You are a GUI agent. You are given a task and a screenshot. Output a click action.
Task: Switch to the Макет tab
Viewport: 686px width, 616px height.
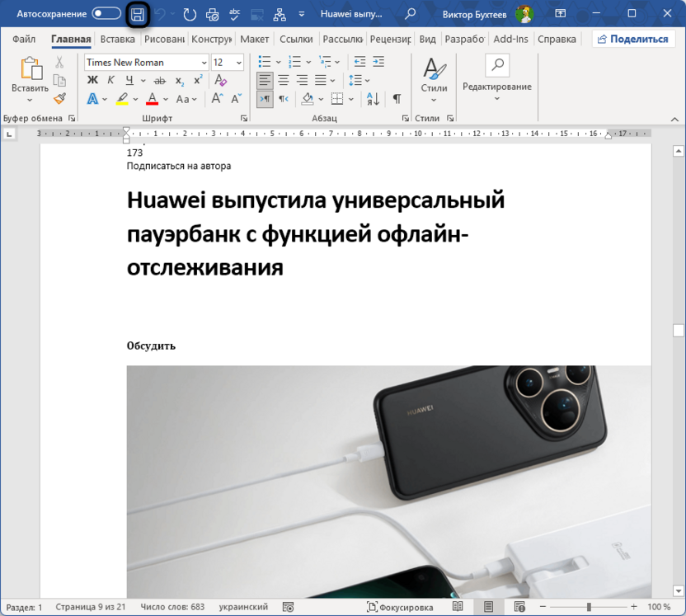pyautogui.click(x=254, y=39)
